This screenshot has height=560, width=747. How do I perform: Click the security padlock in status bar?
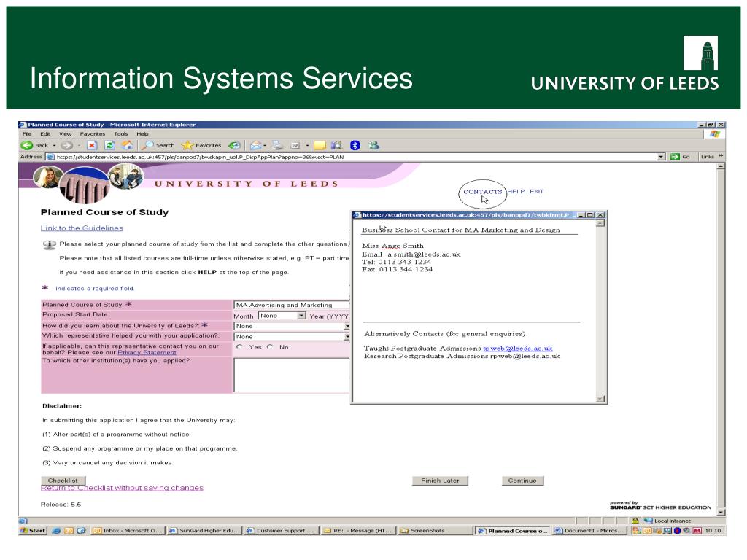coord(635,521)
